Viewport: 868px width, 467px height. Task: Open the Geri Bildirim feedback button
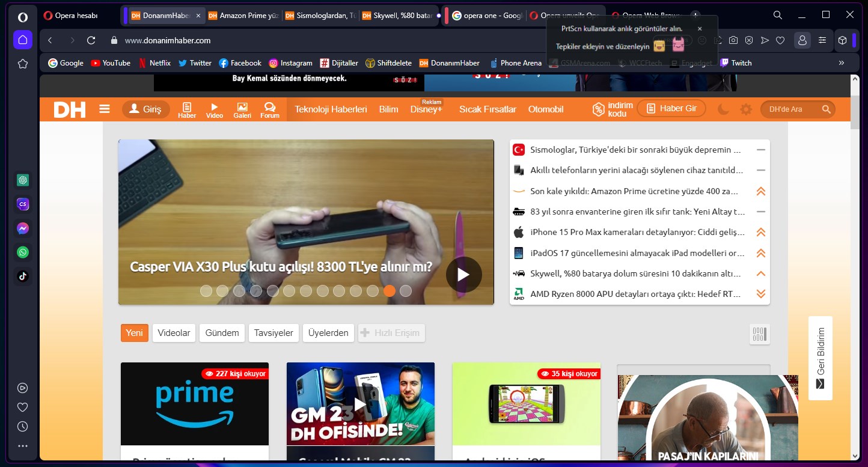click(x=821, y=358)
